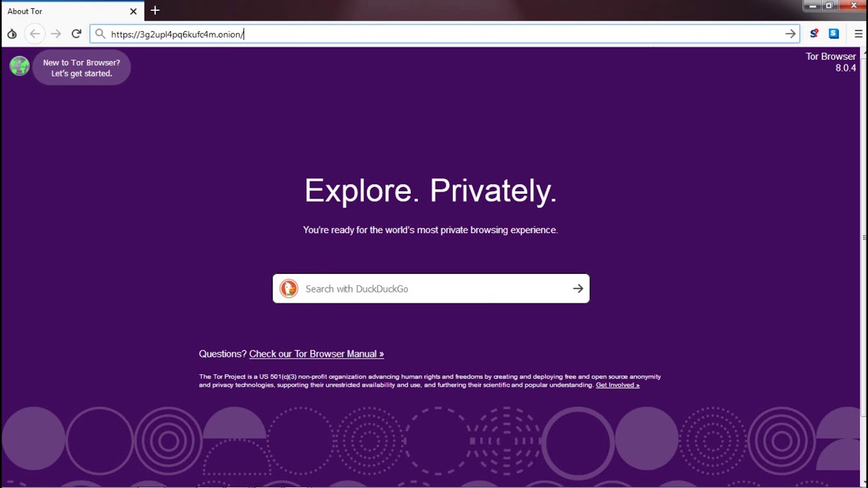Minimize the browser window
Screen dimensions: 868x488
(x=812, y=6)
